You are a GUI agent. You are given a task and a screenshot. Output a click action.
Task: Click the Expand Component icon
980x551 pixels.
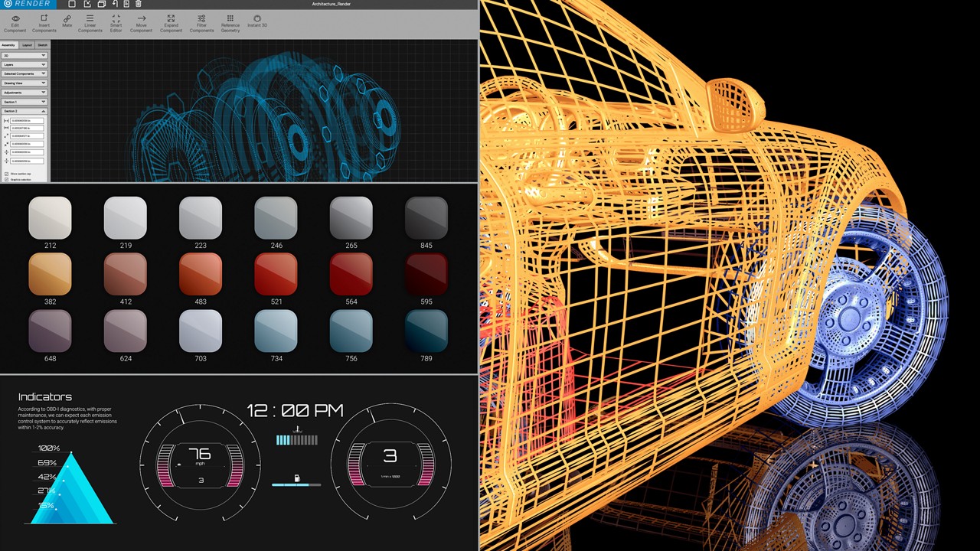pos(171,18)
